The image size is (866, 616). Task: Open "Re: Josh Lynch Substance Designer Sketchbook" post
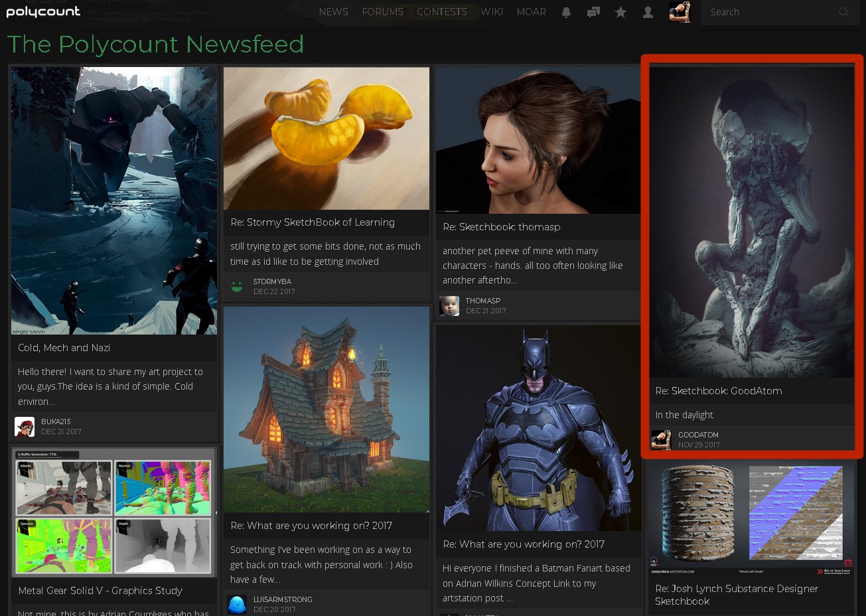[x=737, y=595]
